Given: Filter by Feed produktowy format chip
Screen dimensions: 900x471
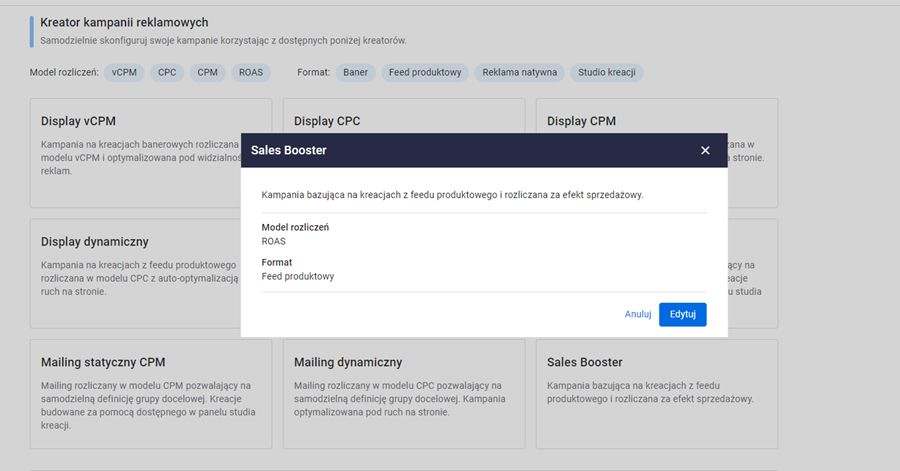Looking at the screenshot, I should click(x=425, y=72).
